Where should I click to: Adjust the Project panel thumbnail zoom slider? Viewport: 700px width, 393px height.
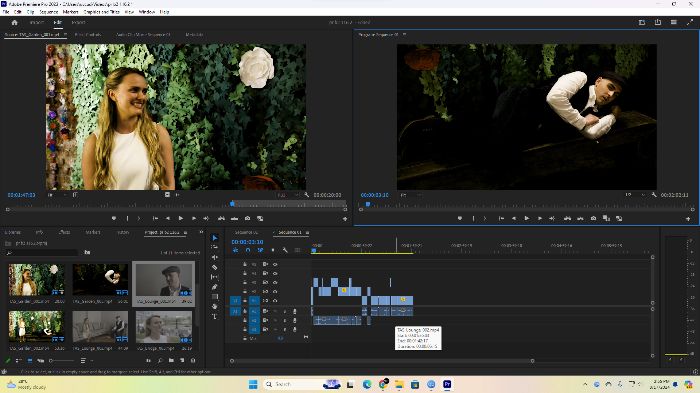62,360
